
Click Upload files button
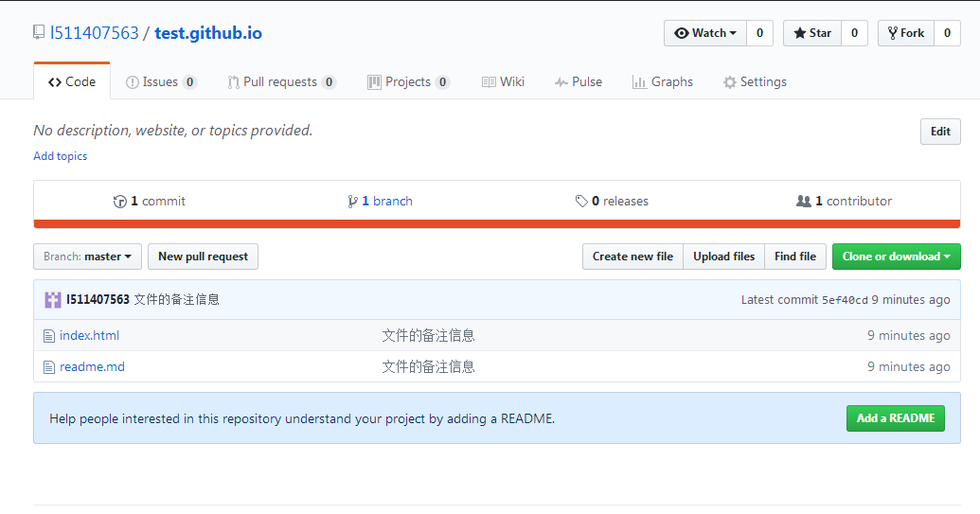point(723,257)
